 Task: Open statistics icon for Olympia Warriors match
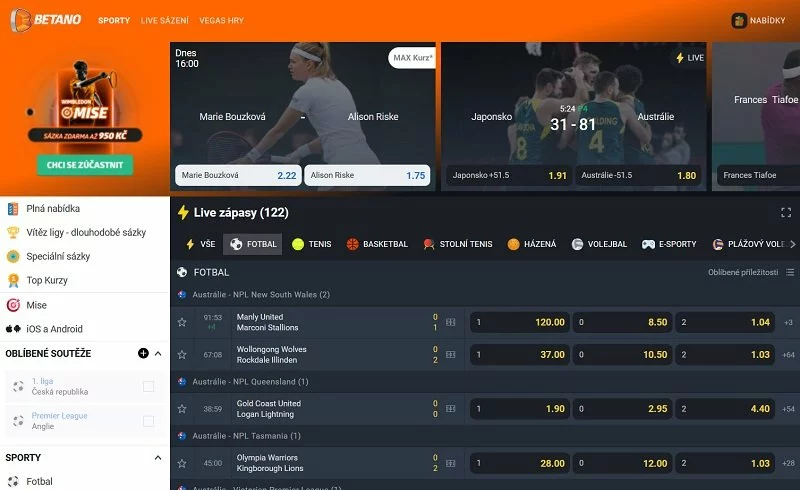tap(451, 463)
